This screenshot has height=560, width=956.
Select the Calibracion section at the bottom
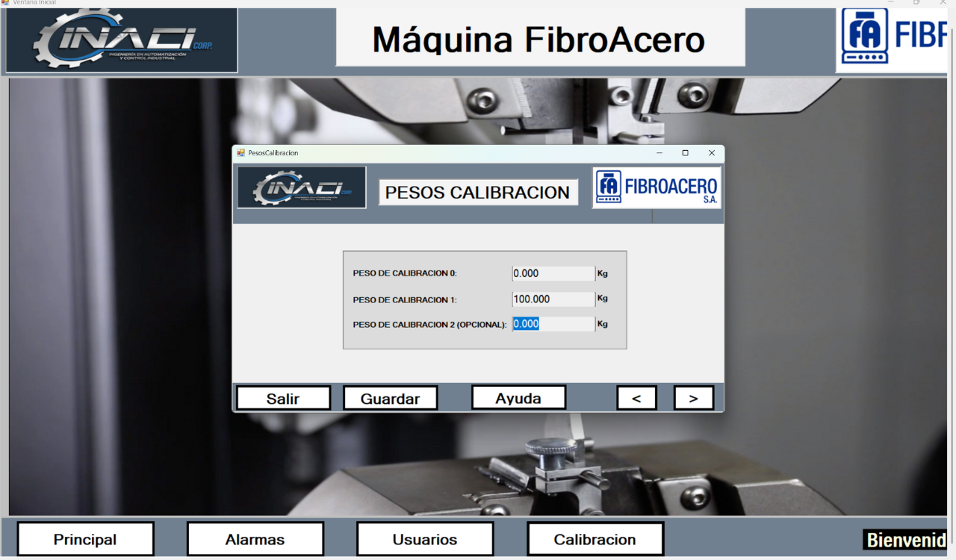click(x=595, y=539)
